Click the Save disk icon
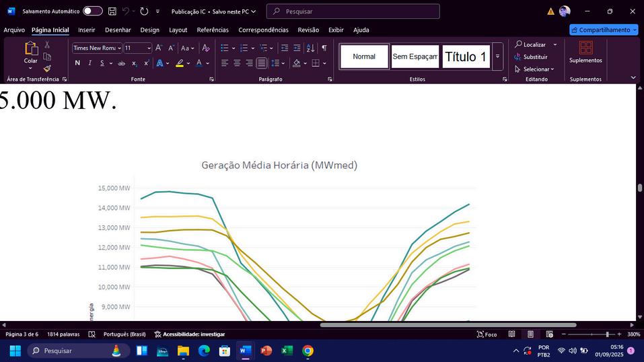The height and width of the screenshot is (362, 644). (112, 11)
